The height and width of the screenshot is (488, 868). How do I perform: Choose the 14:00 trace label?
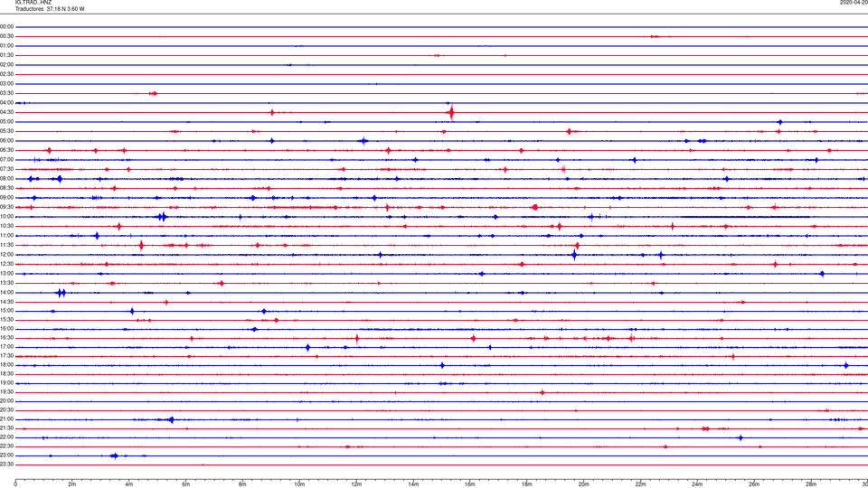tap(7, 292)
